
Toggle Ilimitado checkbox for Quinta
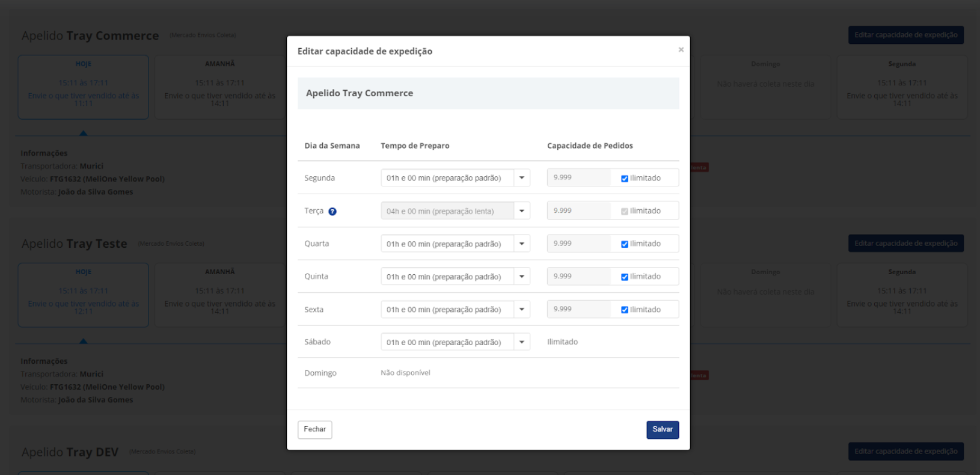point(625,277)
